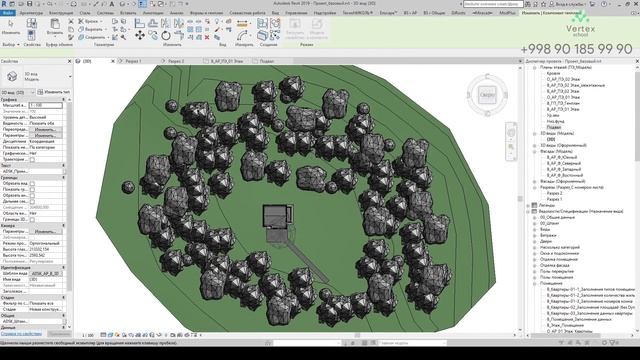Click the search field in title bar
Viewport: 640px width, 360px height.
coord(493,4)
